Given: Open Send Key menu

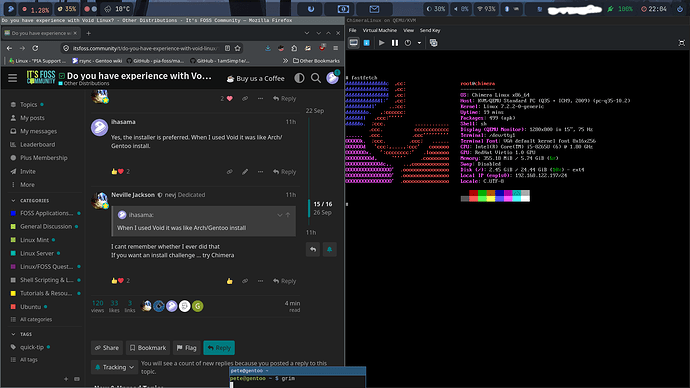Looking at the screenshot, I should (430, 30).
